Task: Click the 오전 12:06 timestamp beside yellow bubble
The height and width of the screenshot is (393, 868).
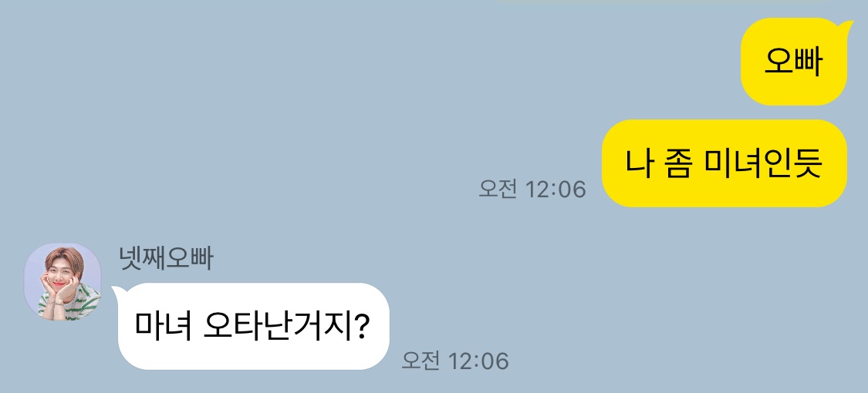Action: click(532, 190)
